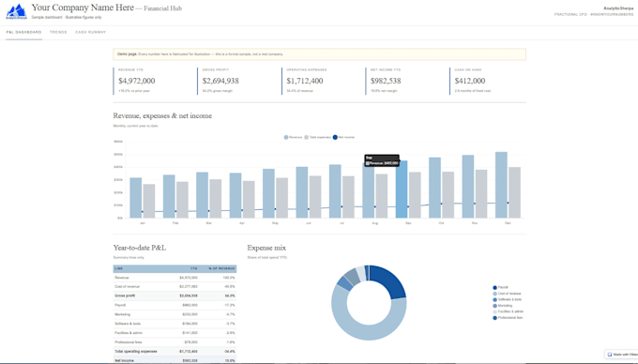Click the Professional fees table row
The image size is (638, 364).
(175, 342)
